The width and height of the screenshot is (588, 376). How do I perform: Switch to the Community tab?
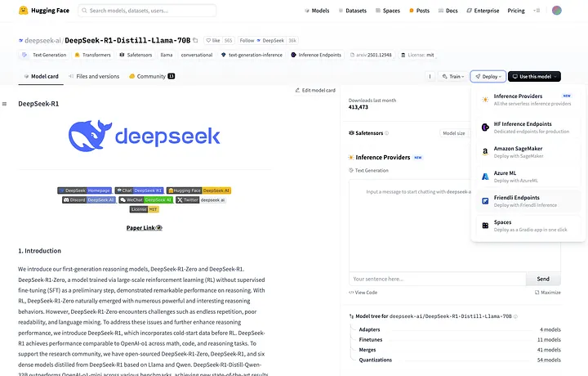tap(152, 77)
